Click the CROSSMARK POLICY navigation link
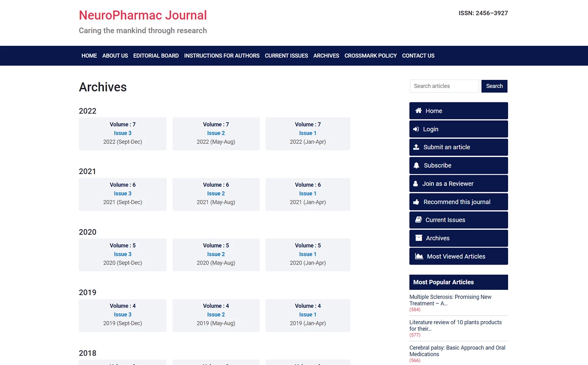 pos(370,56)
